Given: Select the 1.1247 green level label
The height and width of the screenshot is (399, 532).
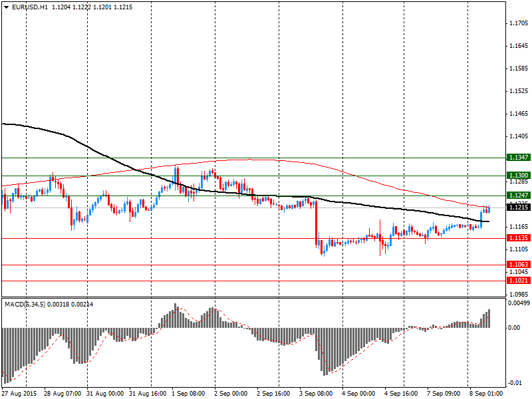Looking at the screenshot, I should click(519, 196).
